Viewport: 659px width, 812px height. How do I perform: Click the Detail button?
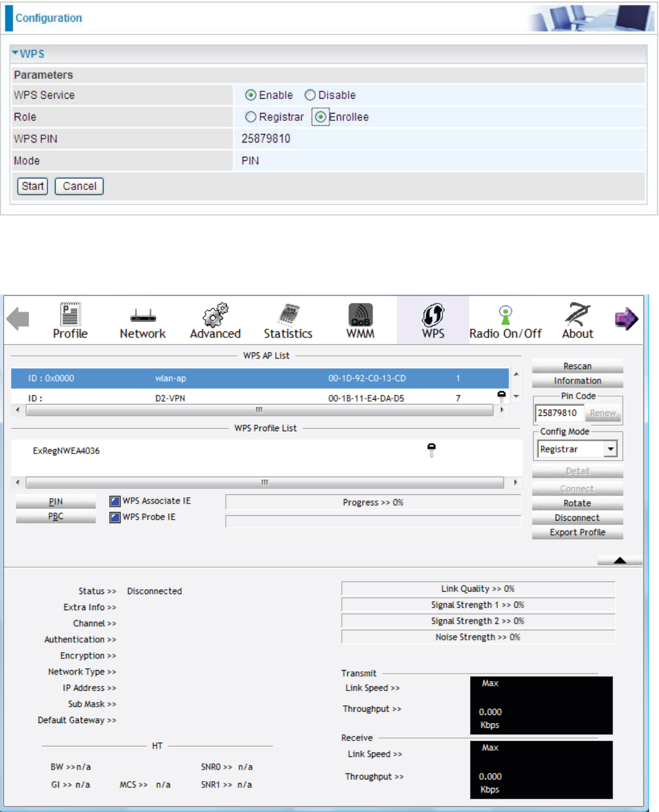click(578, 471)
